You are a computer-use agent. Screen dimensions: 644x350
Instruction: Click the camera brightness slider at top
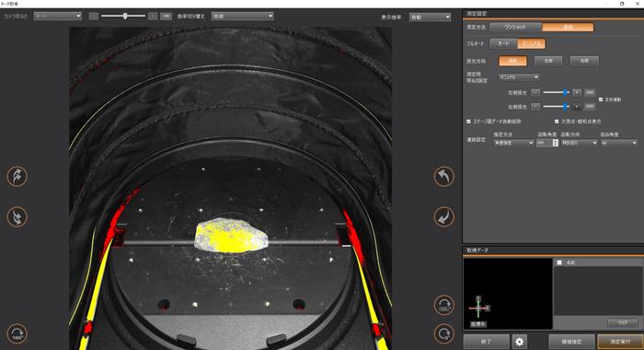pyautogui.click(x=123, y=16)
